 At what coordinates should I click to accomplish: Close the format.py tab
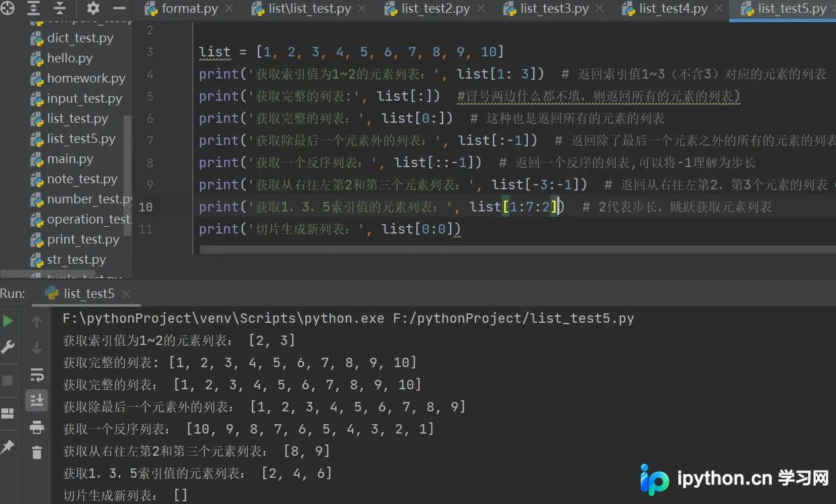tap(230, 9)
